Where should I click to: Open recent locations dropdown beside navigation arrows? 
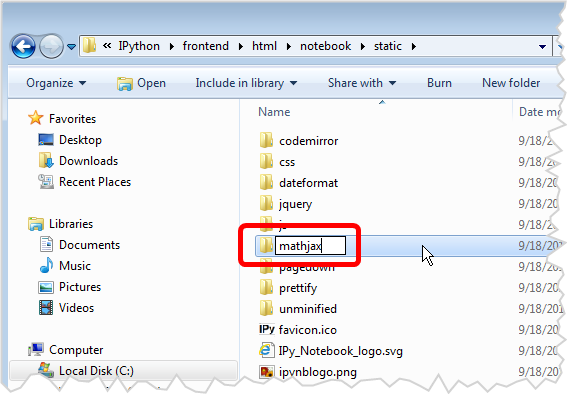pos(71,47)
